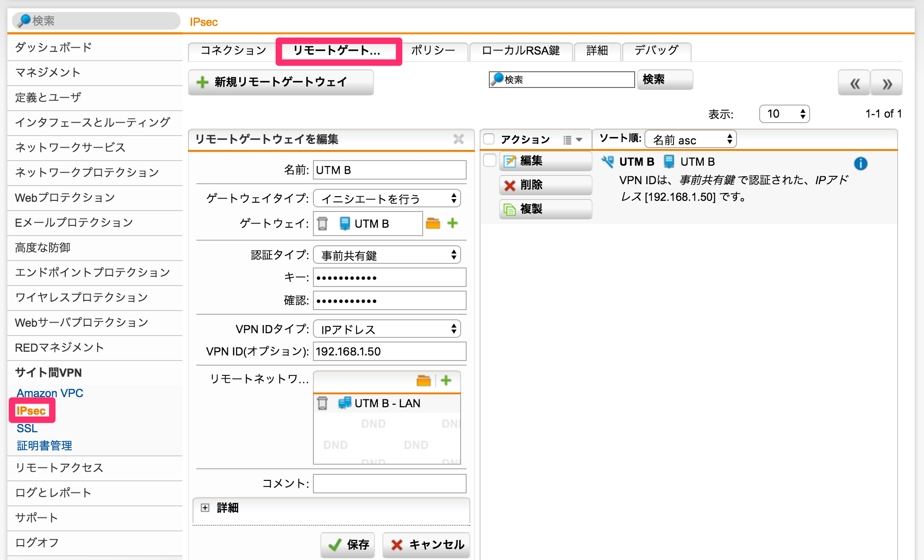Open SSL link under site-to-site VPN
The width and height of the screenshot is (924, 560).
click(27, 428)
